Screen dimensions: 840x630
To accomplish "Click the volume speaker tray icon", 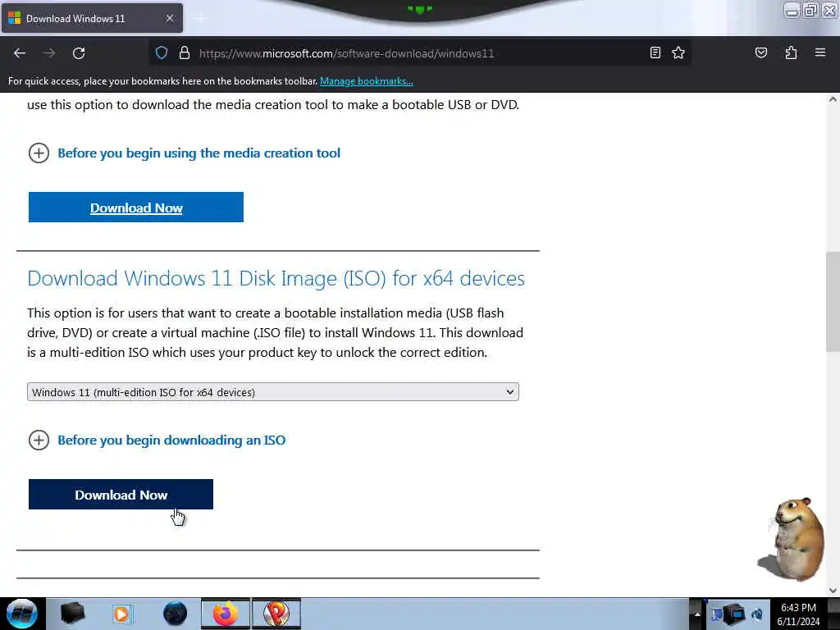I will 757,614.
